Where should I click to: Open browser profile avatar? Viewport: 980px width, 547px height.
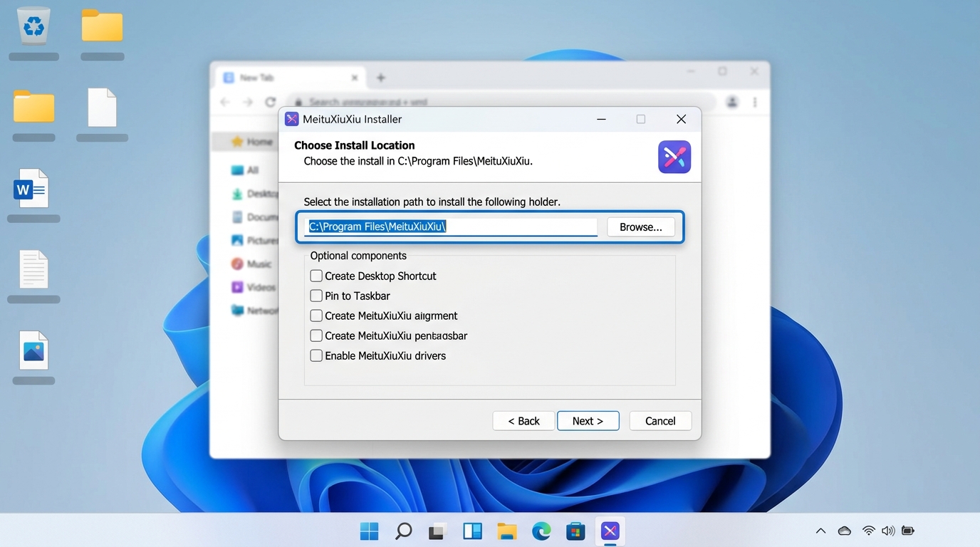click(731, 102)
